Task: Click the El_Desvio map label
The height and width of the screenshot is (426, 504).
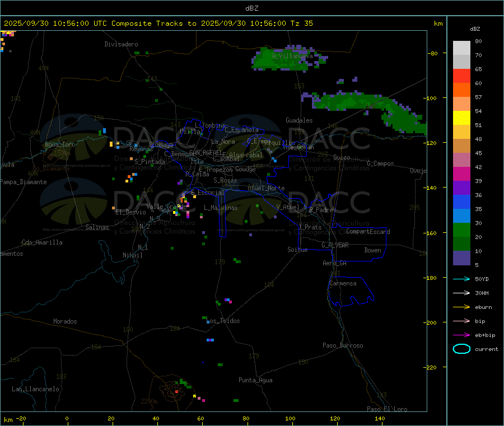Action: (130, 212)
